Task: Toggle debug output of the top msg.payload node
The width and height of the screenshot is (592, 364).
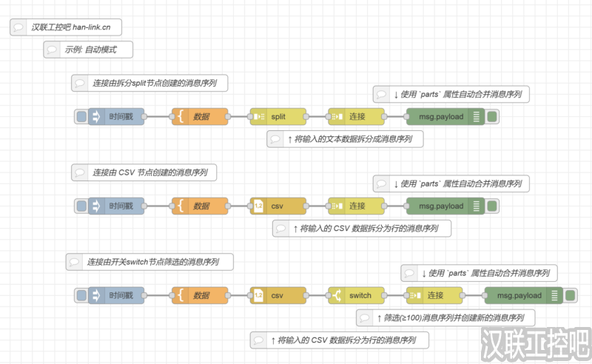Action: 492,116
